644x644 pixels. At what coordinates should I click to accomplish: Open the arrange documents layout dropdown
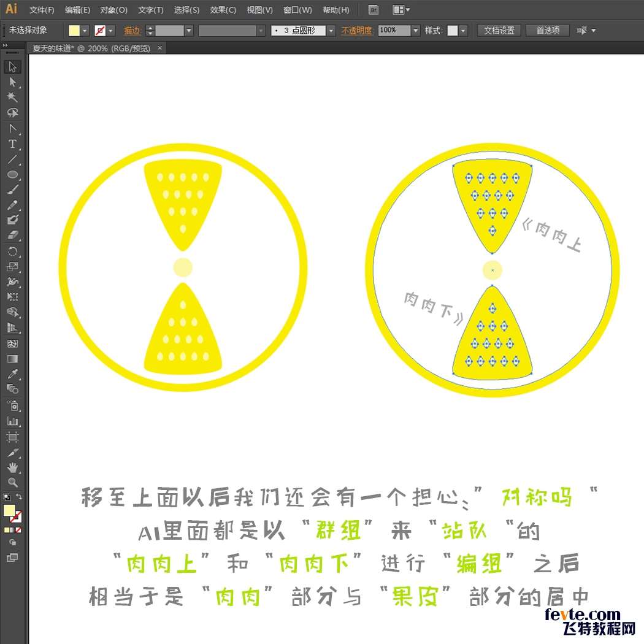coord(402,10)
